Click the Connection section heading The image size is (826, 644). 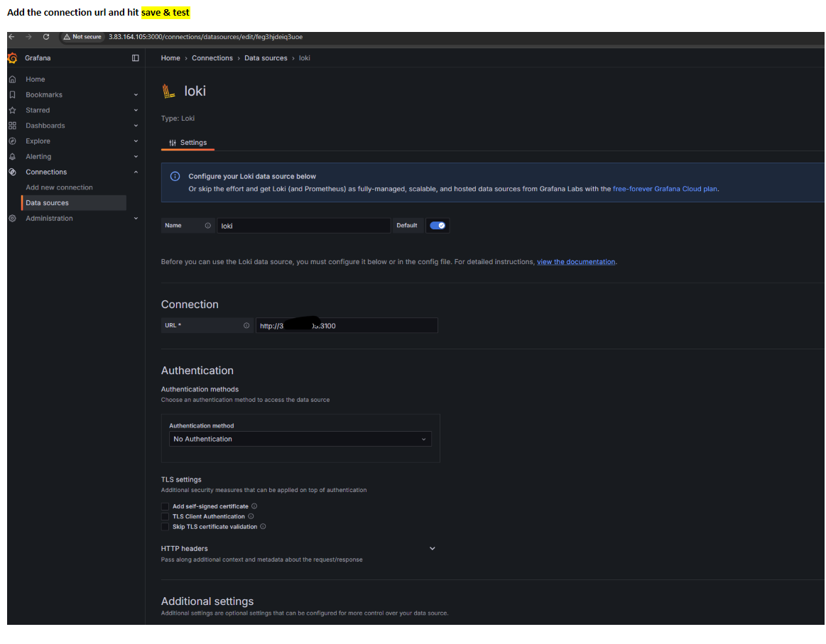[190, 305]
